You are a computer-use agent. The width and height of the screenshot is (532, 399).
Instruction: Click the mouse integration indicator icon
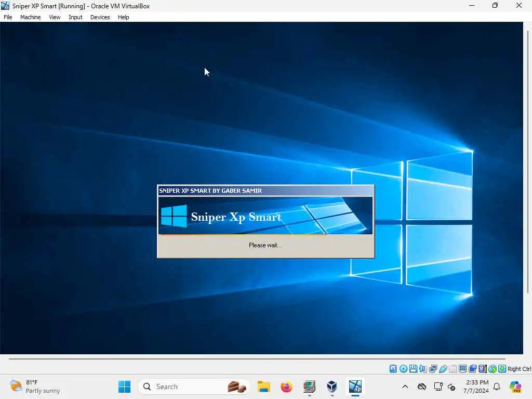coord(493,369)
